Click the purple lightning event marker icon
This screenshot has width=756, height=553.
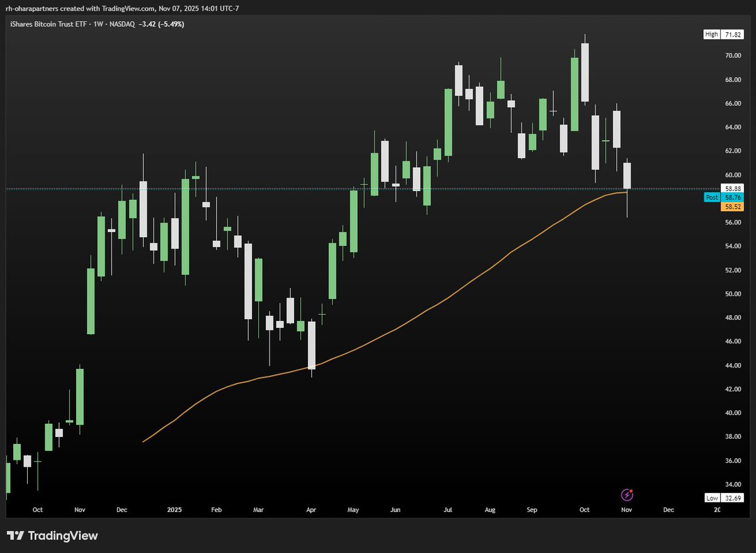pos(627,495)
